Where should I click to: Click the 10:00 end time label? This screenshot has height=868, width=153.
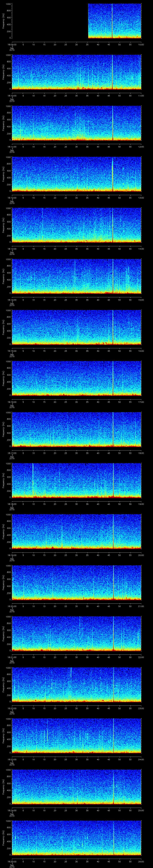(141, 44)
